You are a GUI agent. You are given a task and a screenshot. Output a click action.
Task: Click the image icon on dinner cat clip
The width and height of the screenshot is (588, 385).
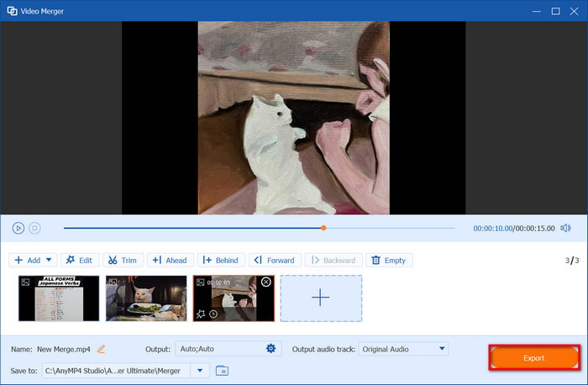pyautogui.click(x=113, y=282)
